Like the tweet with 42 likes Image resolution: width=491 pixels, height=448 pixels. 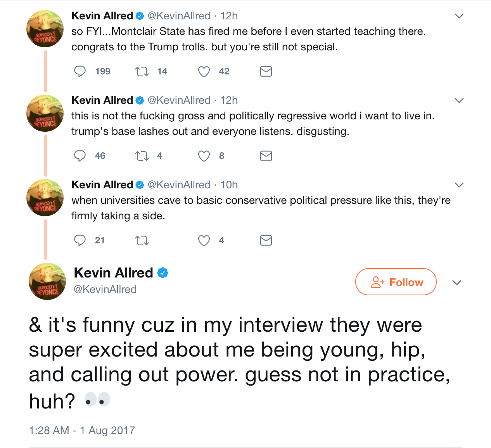204,71
